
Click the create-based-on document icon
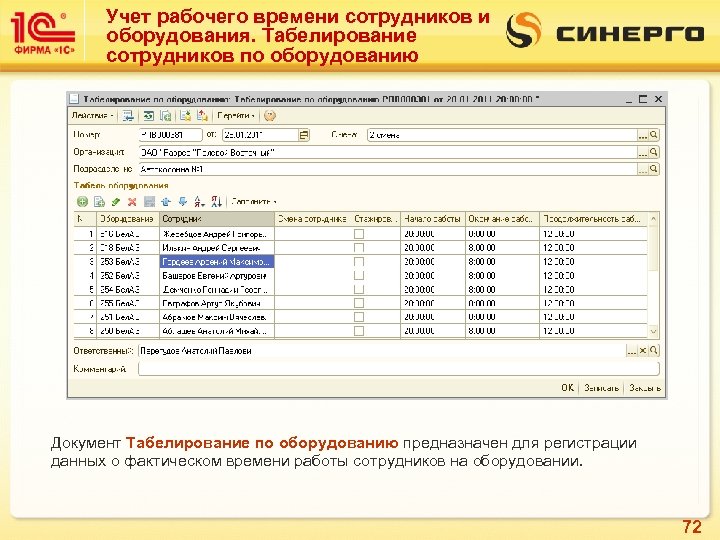[x=185, y=116]
